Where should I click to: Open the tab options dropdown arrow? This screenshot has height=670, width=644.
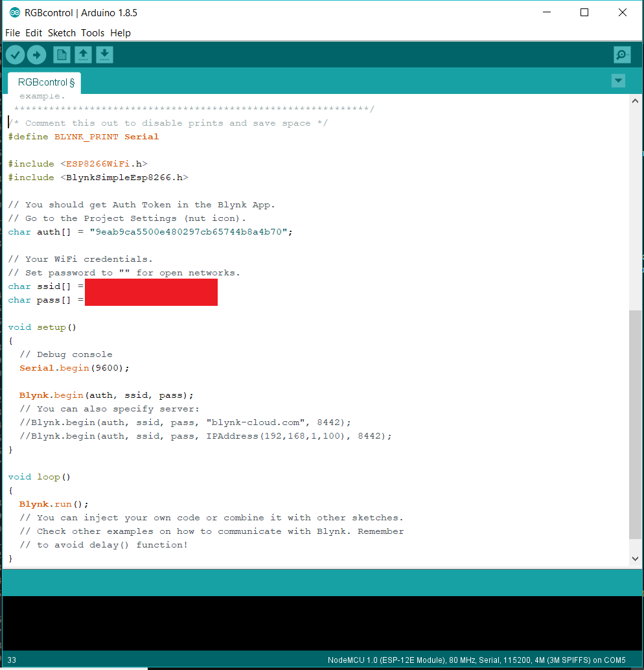coord(618,81)
